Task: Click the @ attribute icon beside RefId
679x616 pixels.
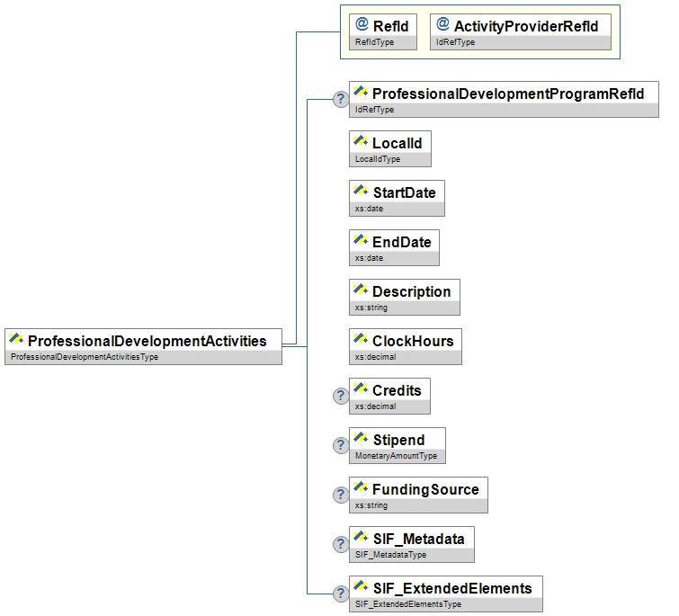Action: 362,26
